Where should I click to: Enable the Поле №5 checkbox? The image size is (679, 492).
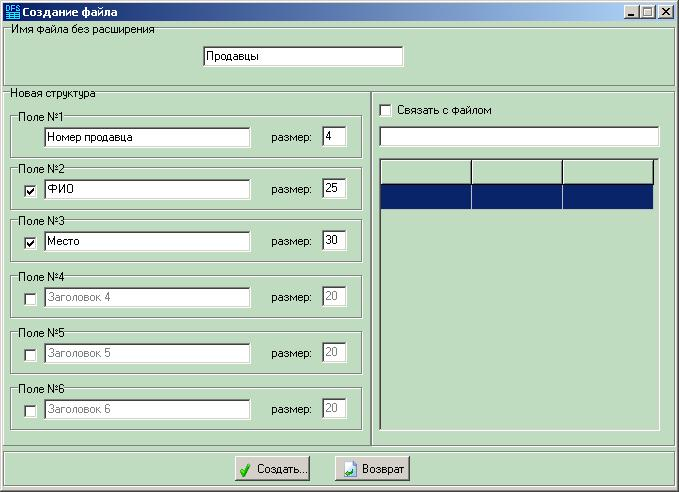tap(30, 354)
